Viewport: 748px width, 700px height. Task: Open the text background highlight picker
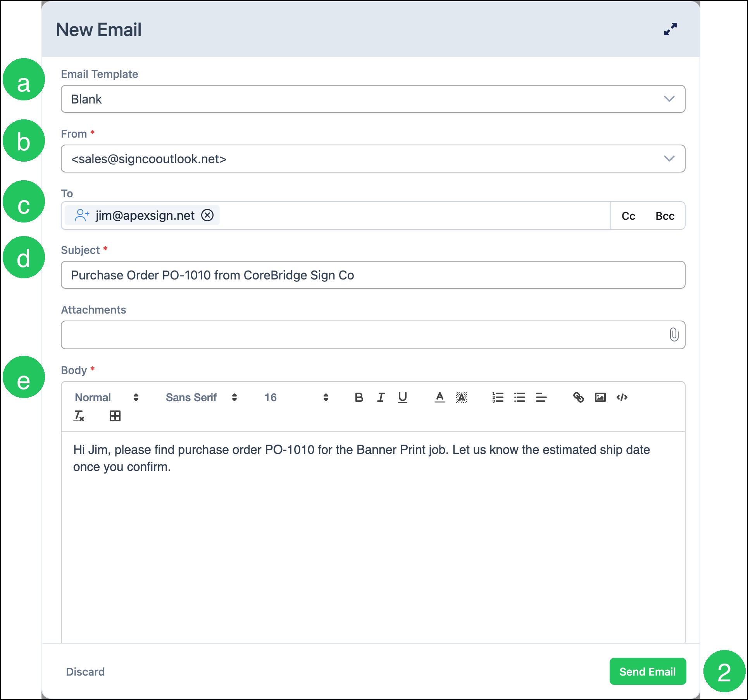461,397
